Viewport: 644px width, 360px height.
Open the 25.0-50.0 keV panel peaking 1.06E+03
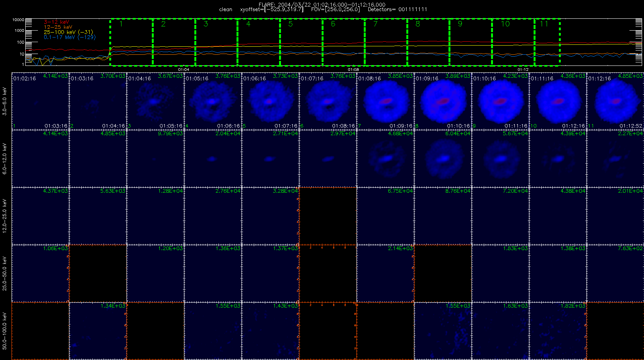click(40, 273)
